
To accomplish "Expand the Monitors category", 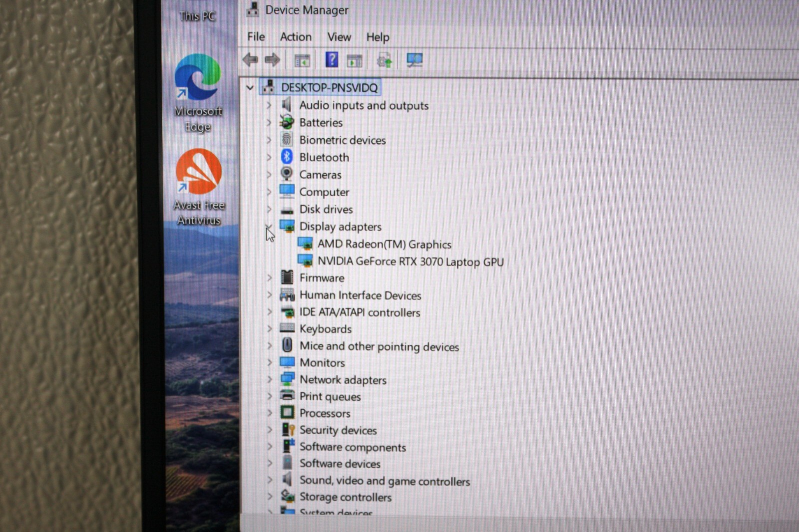I will (x=270, y=362).
